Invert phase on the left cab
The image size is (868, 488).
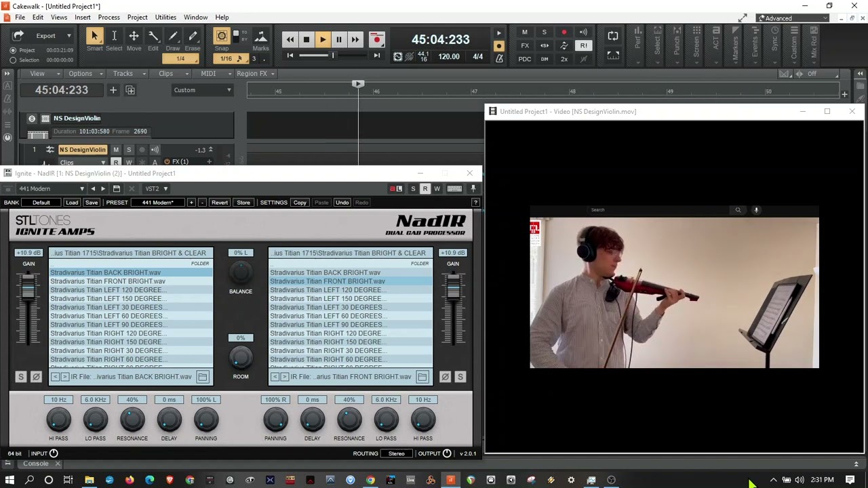click(36, 377)
